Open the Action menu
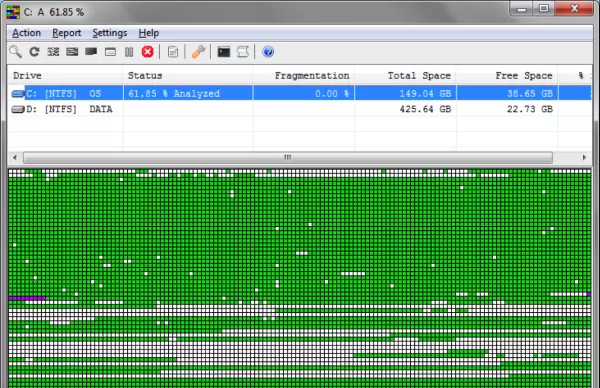Viewport: 600px width, 388px height. point(26,33)
